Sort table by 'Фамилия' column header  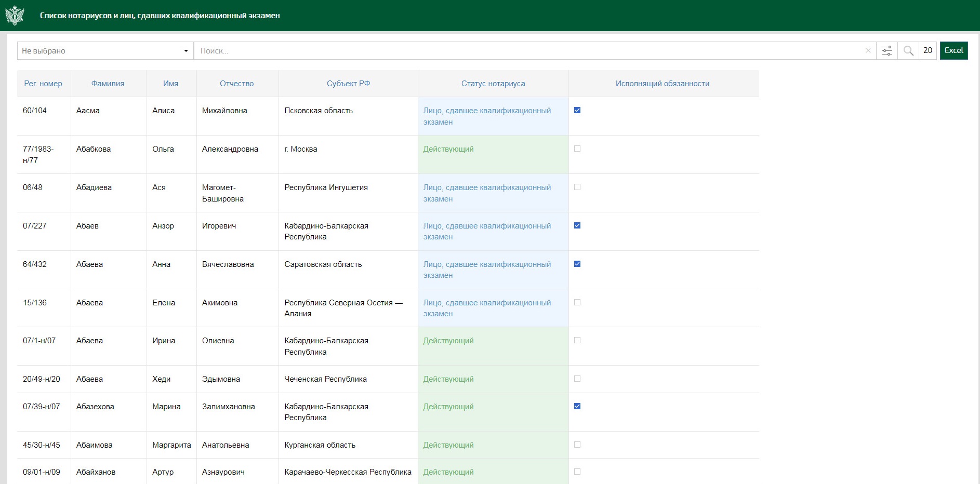(x=108, y=84)
